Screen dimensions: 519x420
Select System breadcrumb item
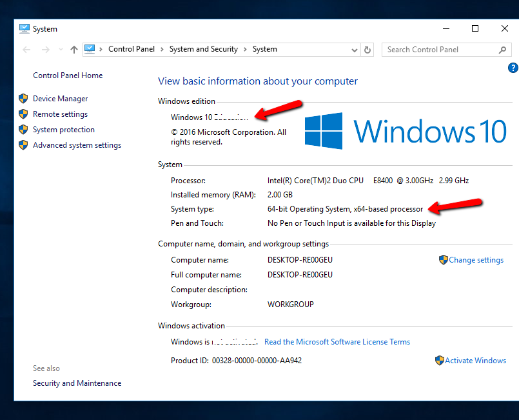265,49
